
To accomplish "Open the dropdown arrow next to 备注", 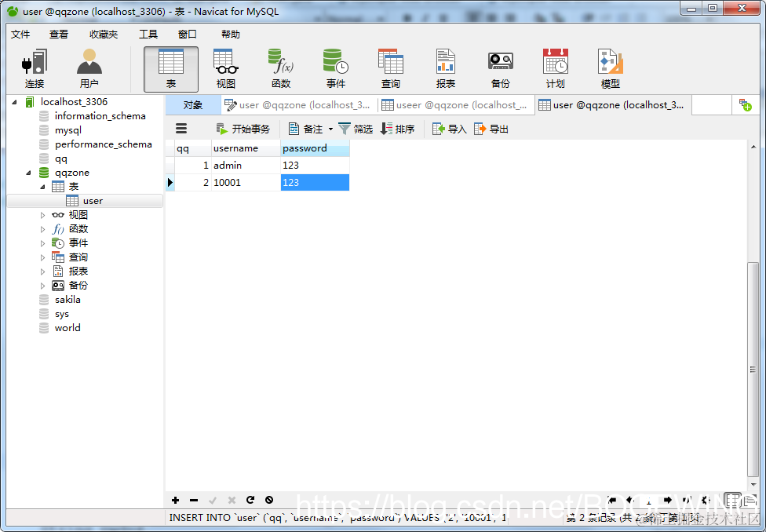I will click(330, 129).
